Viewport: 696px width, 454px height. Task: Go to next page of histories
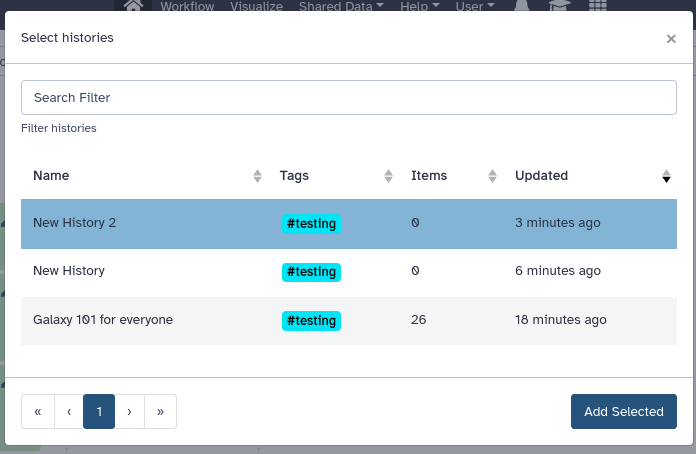pos(129,411)
